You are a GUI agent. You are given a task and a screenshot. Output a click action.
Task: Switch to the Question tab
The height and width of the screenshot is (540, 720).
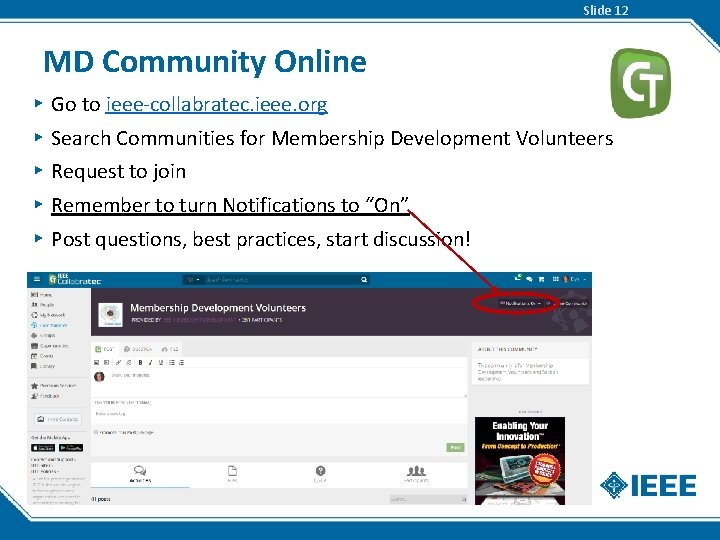[138, 349]
